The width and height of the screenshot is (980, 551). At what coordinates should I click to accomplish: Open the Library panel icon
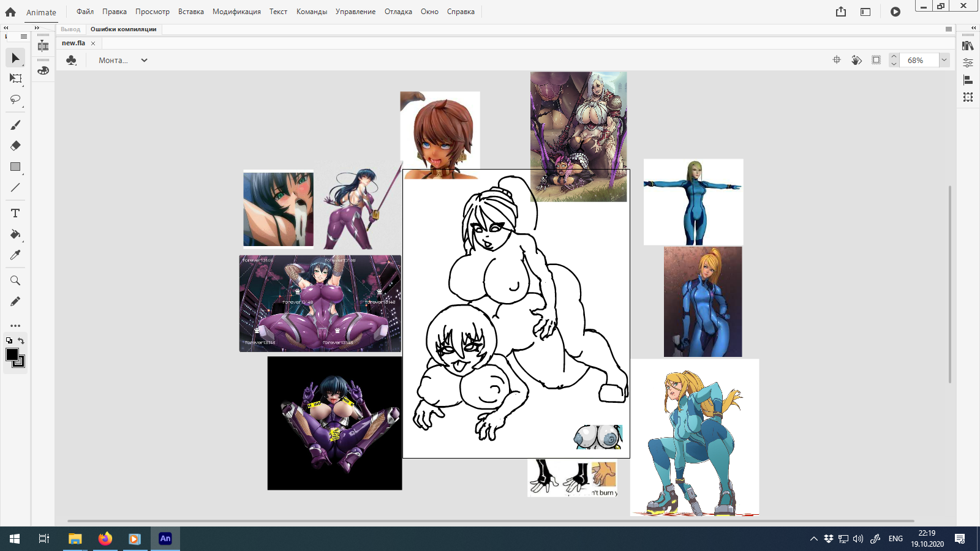pyautogui.click(x=968, y=46)
